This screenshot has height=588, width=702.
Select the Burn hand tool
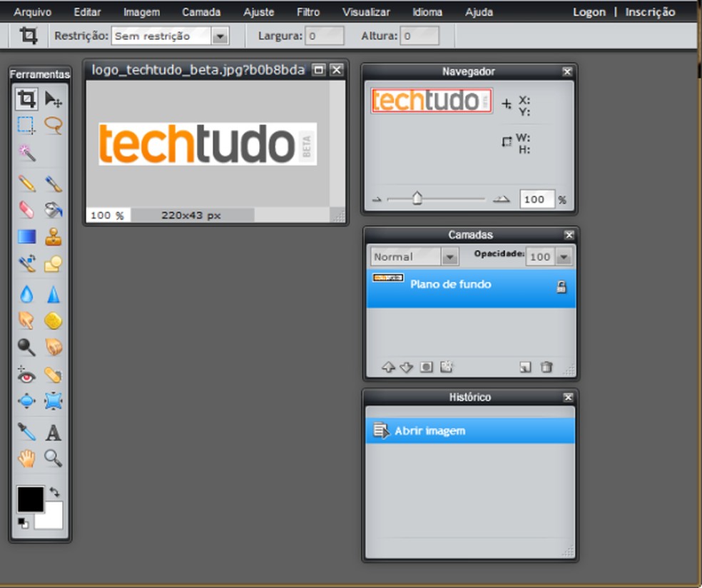(54, 347)
